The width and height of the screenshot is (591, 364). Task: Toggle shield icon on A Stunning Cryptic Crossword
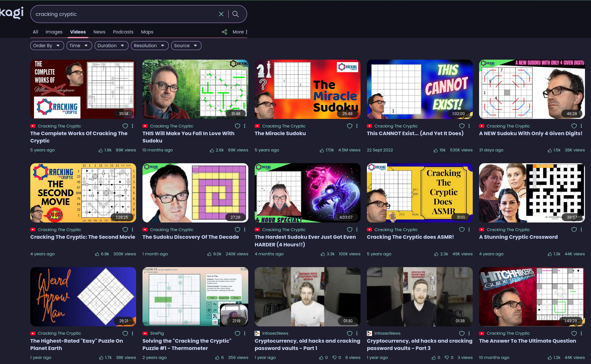574,229
